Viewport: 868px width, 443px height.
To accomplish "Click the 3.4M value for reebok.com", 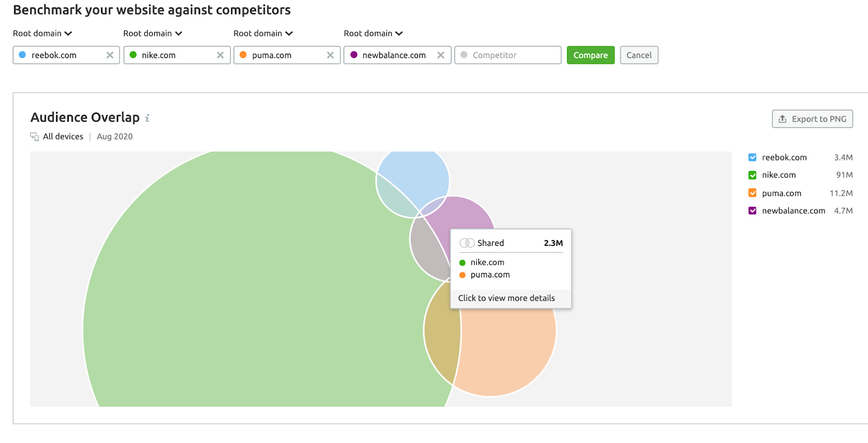I will point(843,157).
